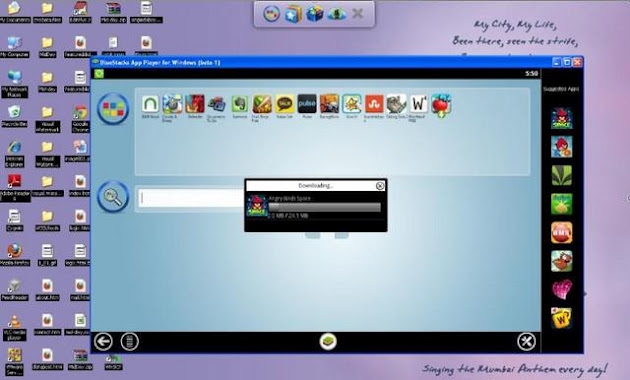Launch Fruit Ninja Free app
Viewport: 630px width, 380px height.
pyautogui.click(x=262, y=104)
